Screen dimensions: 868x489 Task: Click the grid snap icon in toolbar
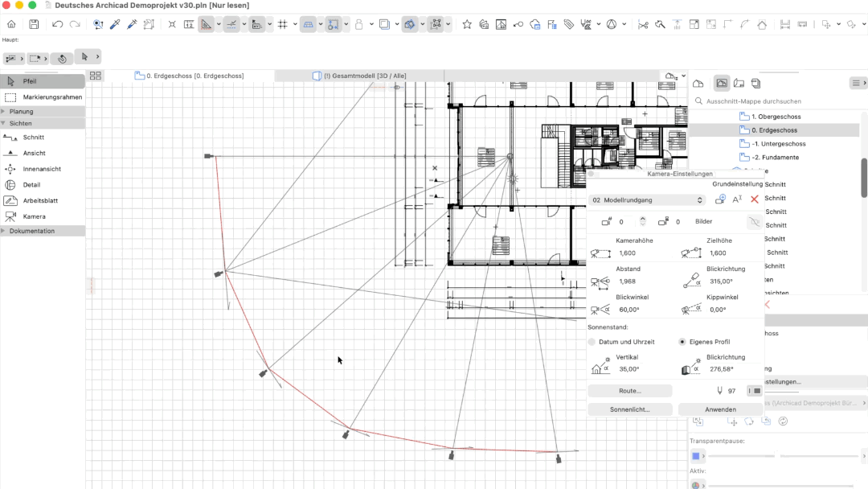(283, 24)
